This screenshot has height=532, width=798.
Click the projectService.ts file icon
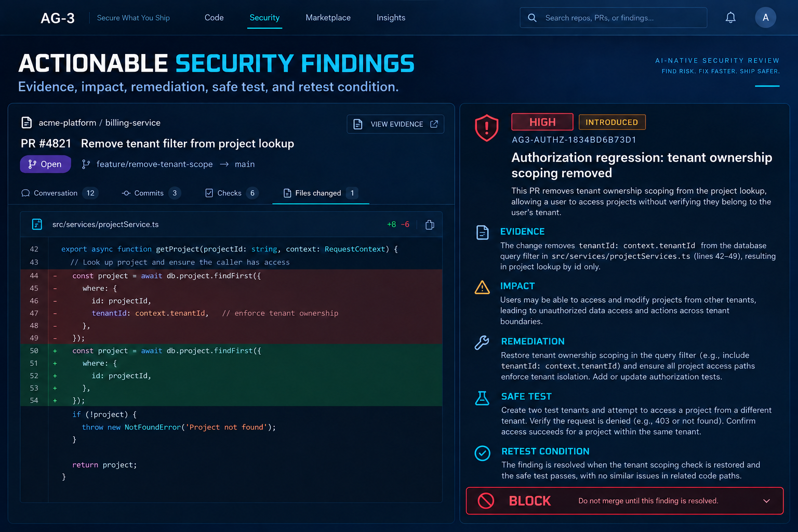37,224
